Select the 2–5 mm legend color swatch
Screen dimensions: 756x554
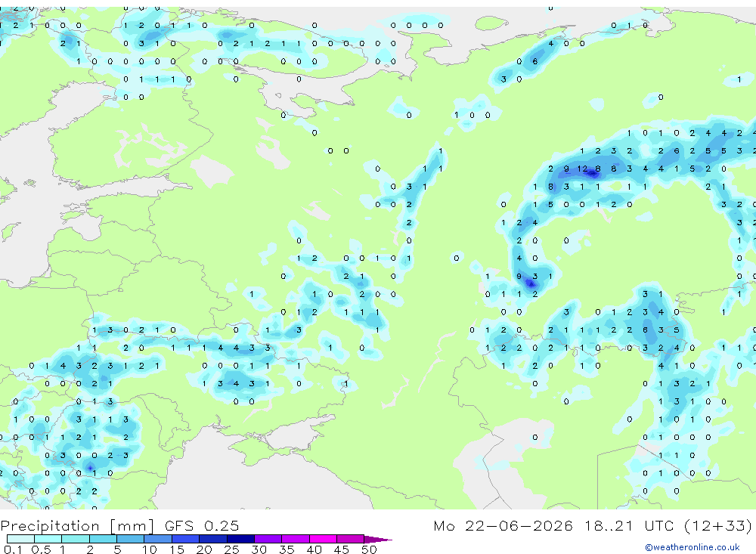click(103, 539)
